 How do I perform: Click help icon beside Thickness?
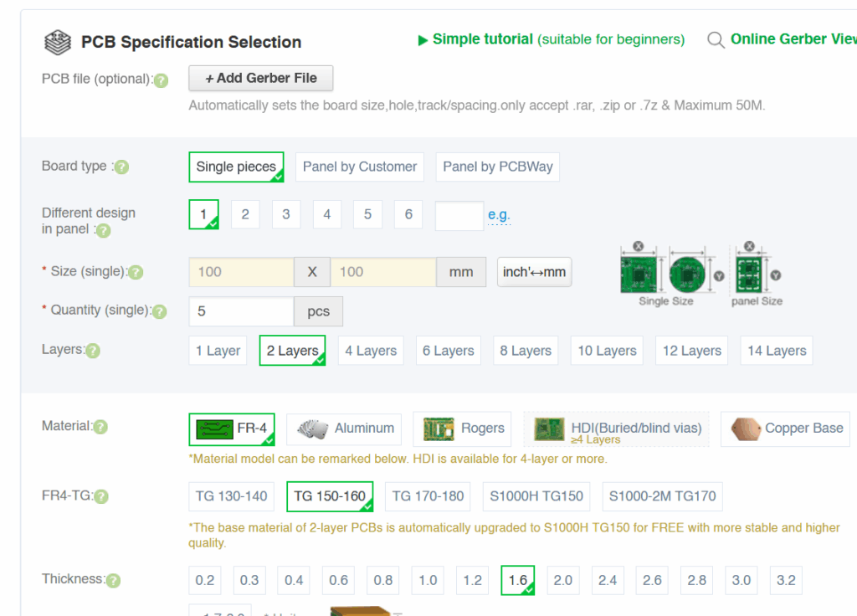pyautogui.click(x=113, y=580)
